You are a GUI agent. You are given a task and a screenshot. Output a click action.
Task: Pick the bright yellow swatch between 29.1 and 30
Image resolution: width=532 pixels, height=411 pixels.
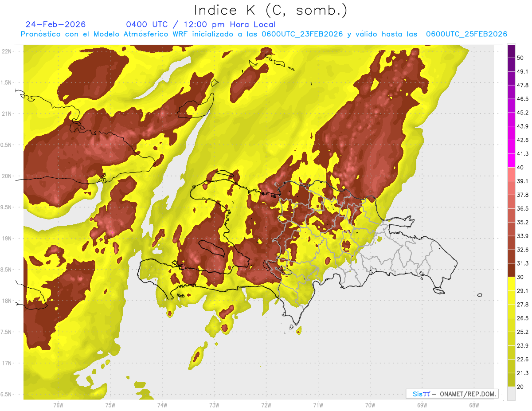(511, 284)
